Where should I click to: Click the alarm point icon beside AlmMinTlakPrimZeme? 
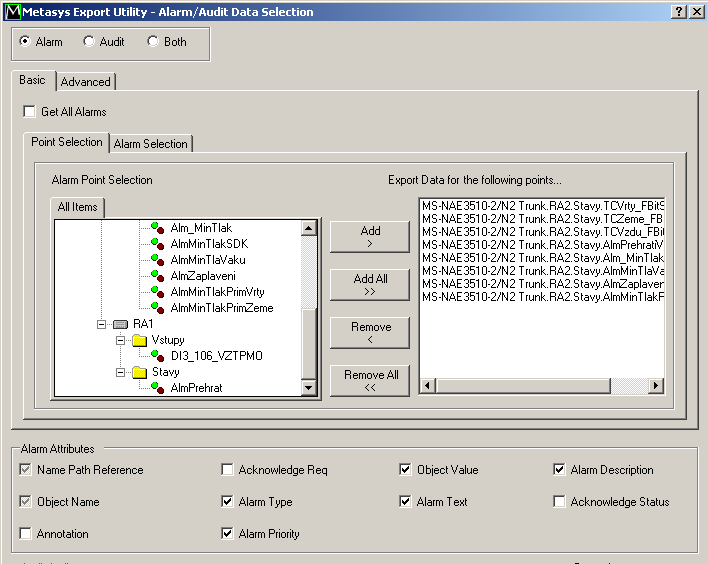[x=158, y=308]
